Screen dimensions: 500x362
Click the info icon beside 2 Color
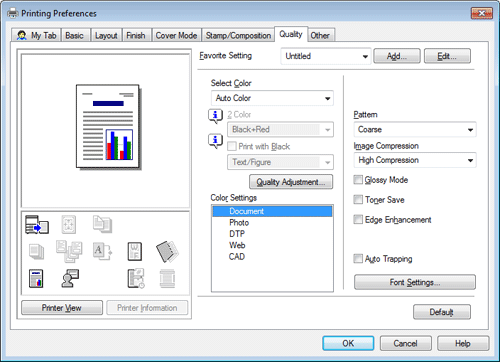215,116
